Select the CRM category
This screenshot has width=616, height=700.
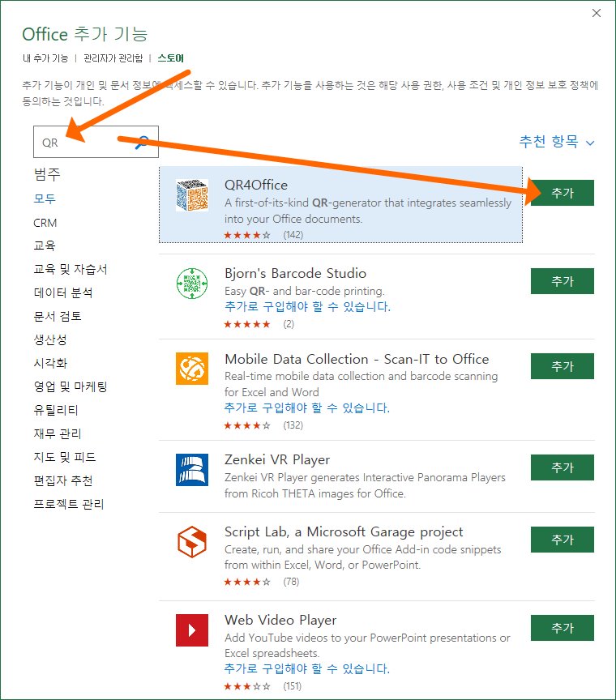tap(45, 222)
